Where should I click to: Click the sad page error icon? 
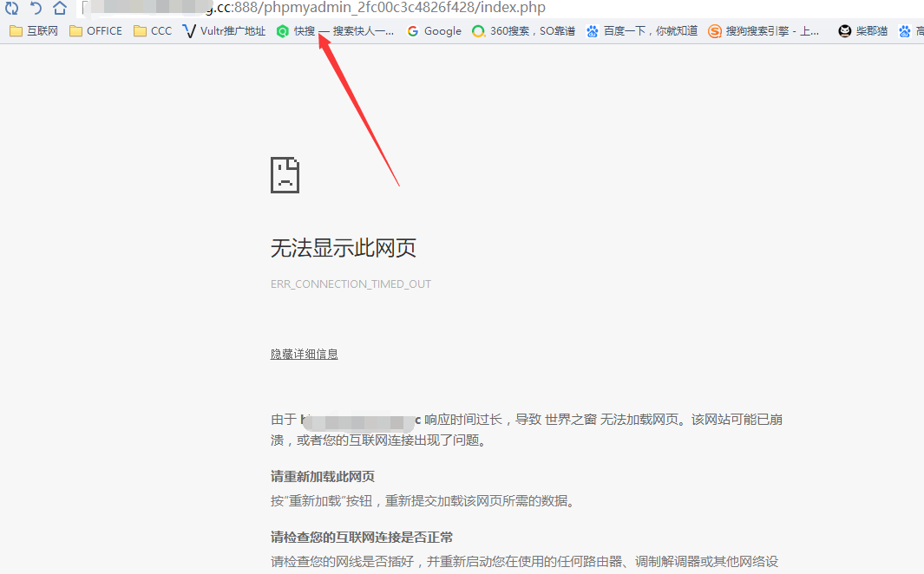pos(285,174)
